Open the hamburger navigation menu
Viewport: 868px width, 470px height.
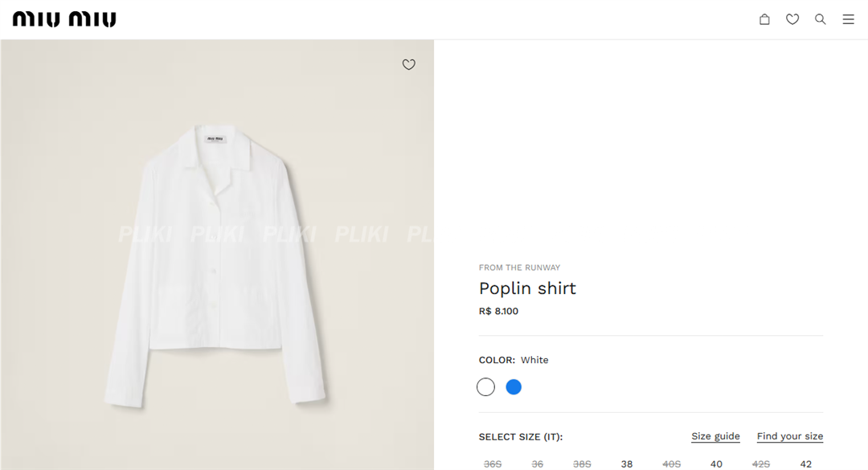(x=848, y=18)
